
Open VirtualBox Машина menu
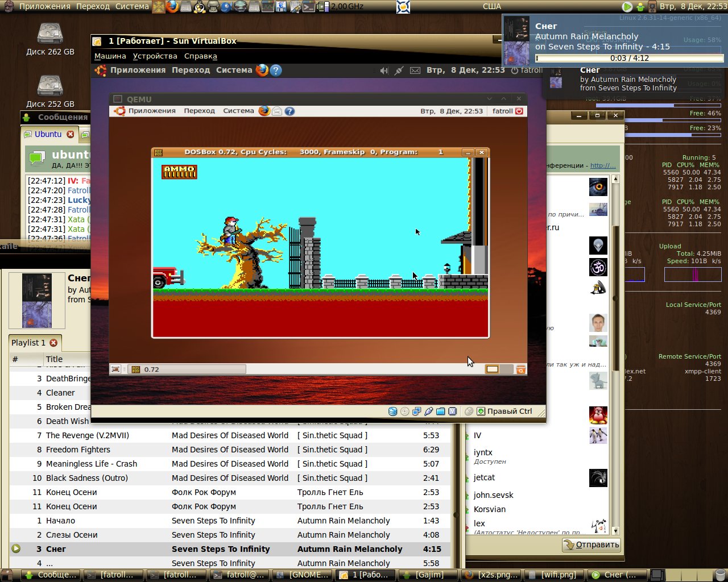point(110,56)
